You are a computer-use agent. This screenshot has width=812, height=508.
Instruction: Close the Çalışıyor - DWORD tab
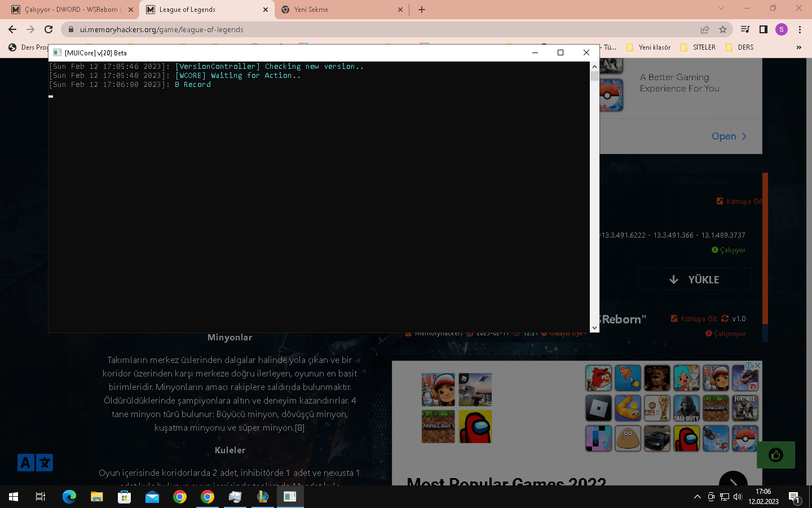131,10
